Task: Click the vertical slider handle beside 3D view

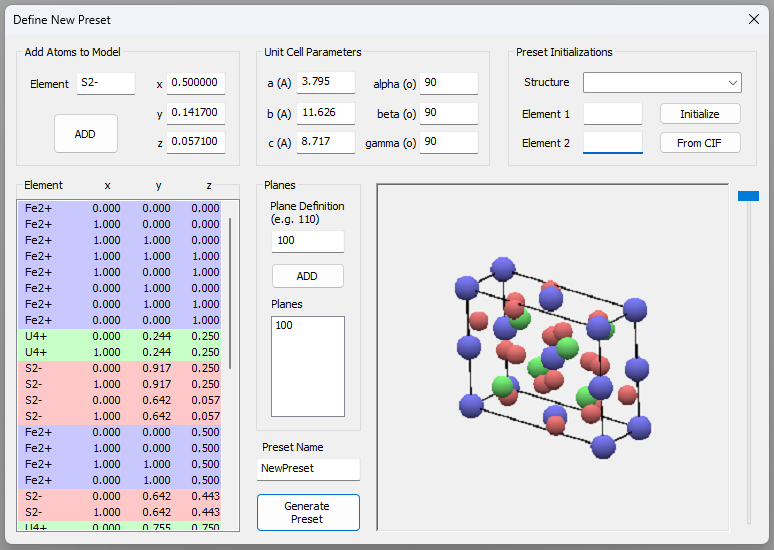Action: [748, 196]
